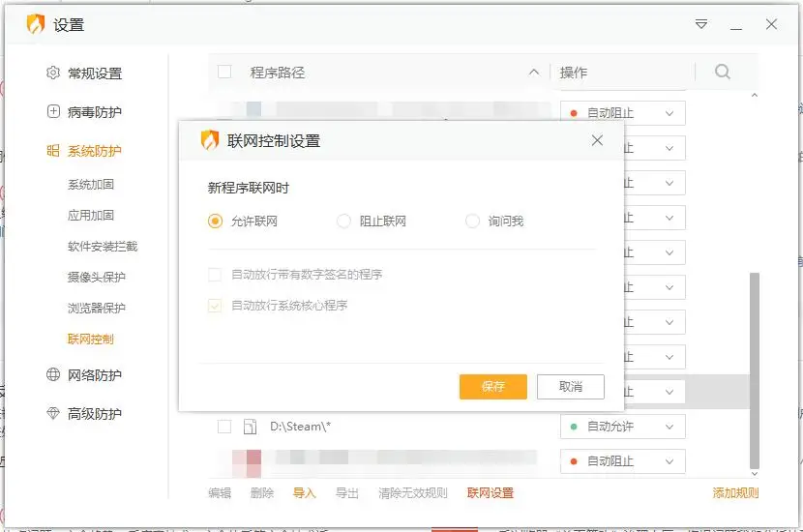Open search via the magnifier icon
This screenshot has height=532, width=803.
click(722, 72)
